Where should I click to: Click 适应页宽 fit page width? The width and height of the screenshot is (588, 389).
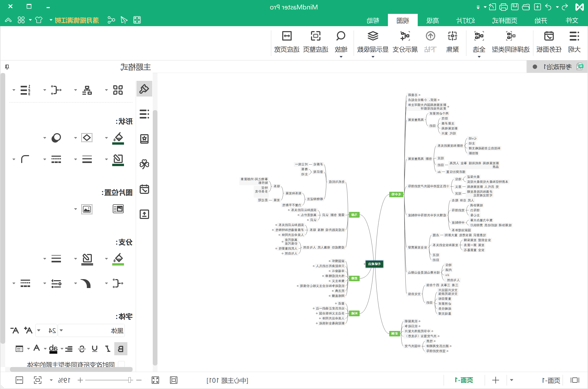(287, 42)
